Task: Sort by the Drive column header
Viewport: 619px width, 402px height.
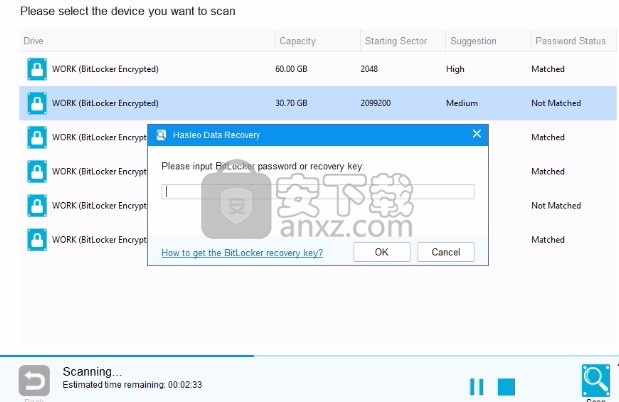Action: click(147, 41)
